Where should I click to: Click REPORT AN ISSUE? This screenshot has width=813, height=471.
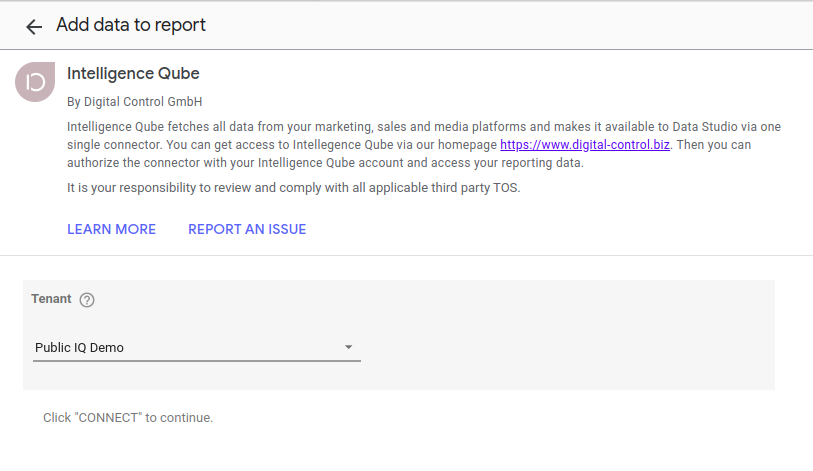click(247, 229)
